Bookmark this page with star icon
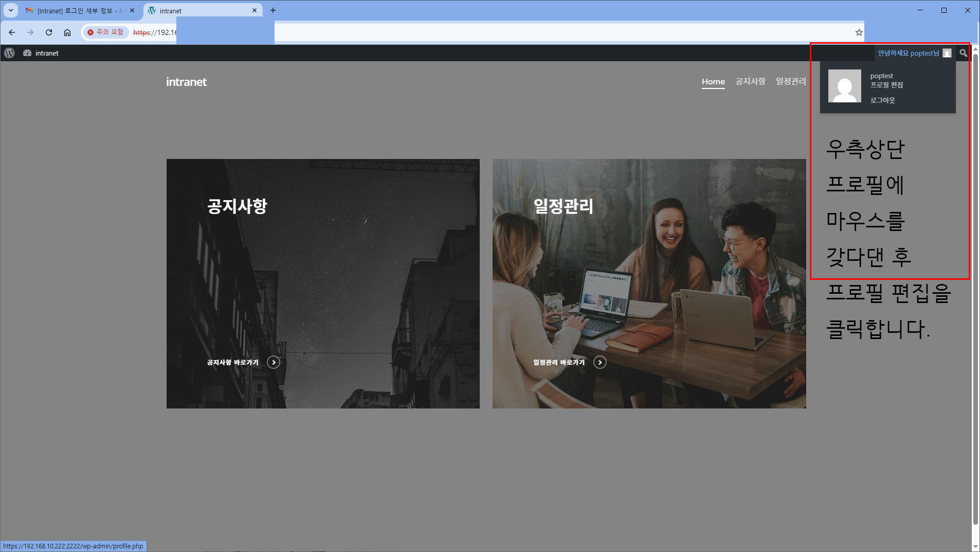 pos(859,32)
